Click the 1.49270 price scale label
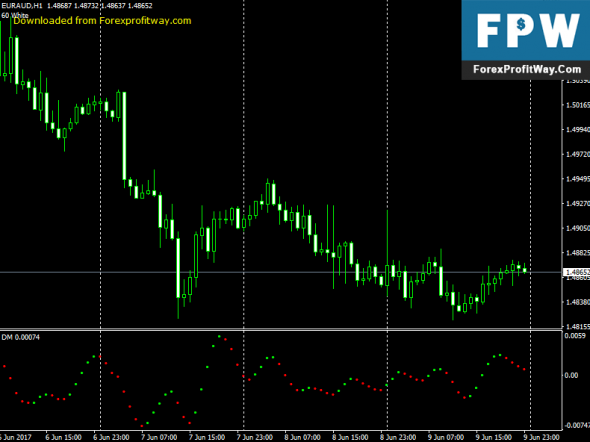This screenshot has height=442, width=590. (x=578, y=204)
